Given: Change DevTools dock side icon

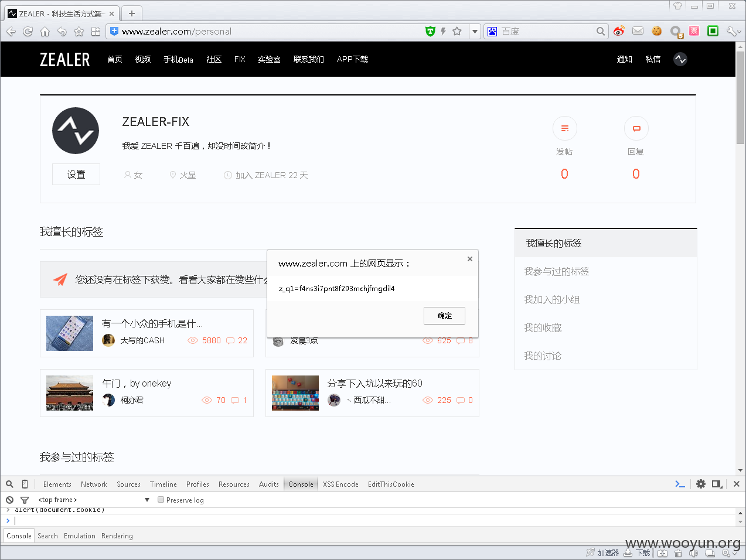Looking at the screenshot, I should click(717, 484).
